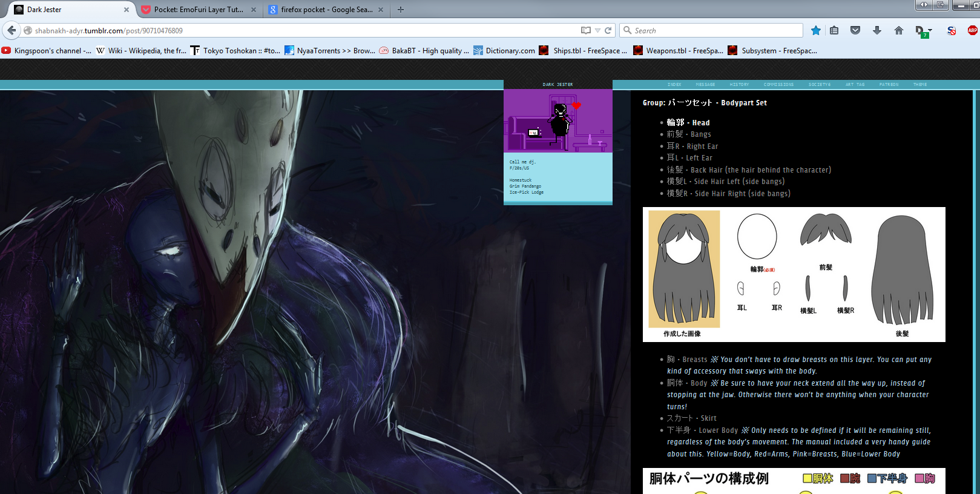The height and width of the screenshot is (494, 980).
Task: Open the Subsystem FreeSpace bookmark
Action: (x=772, y=51)
